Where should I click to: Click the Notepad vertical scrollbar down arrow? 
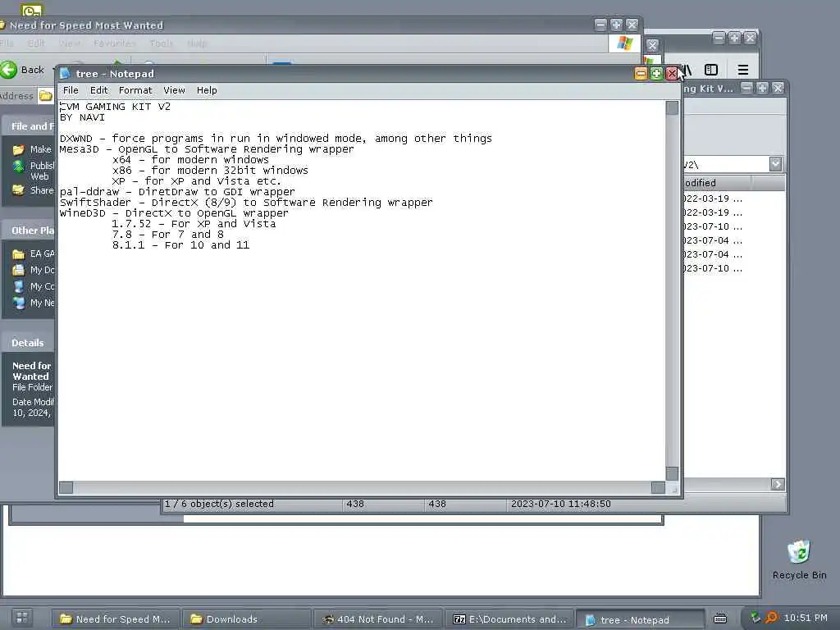tap(672, 473)
